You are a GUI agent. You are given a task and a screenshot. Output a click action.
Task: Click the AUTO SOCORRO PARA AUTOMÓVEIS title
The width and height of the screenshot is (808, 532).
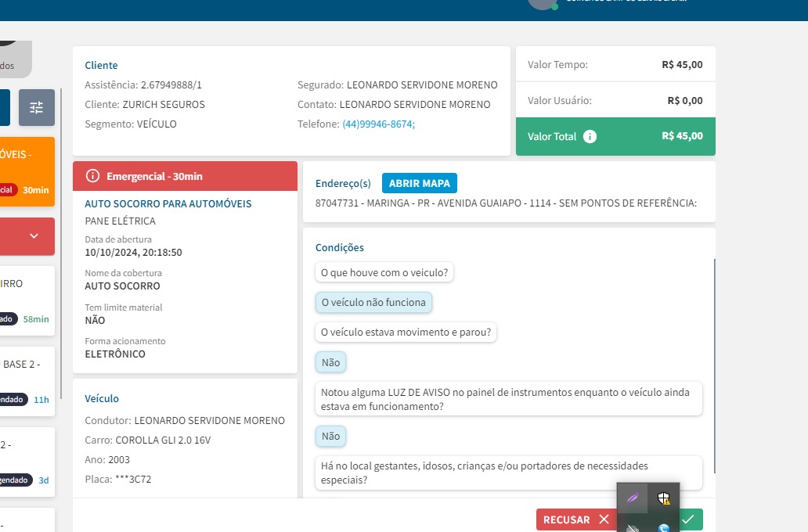[168, 204]
